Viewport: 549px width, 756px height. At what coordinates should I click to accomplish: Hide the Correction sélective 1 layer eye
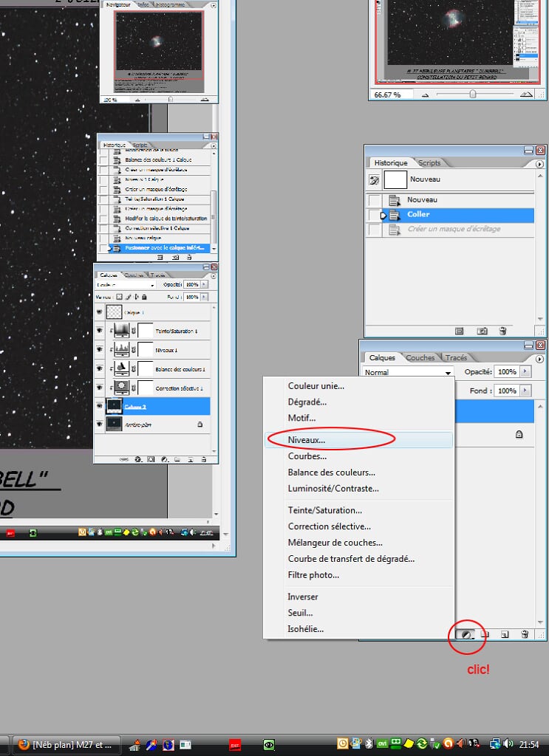[99, 387]
